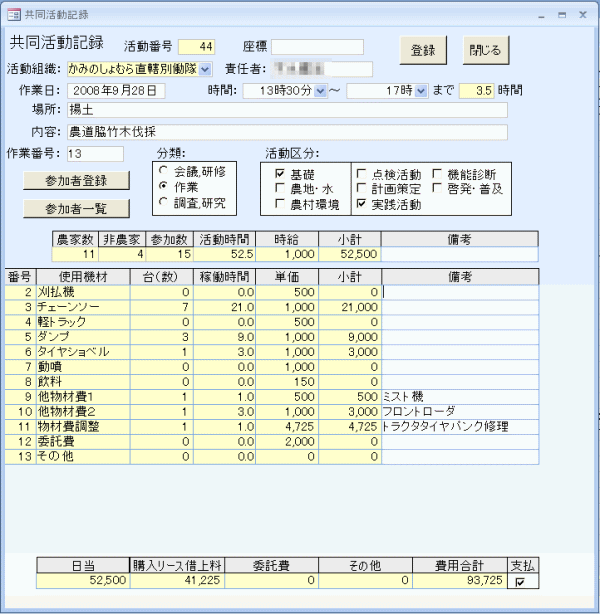Enable the 農地・水 checkbox
The height and width of the screenshot is (614, 600).
[x=280, y=189]
